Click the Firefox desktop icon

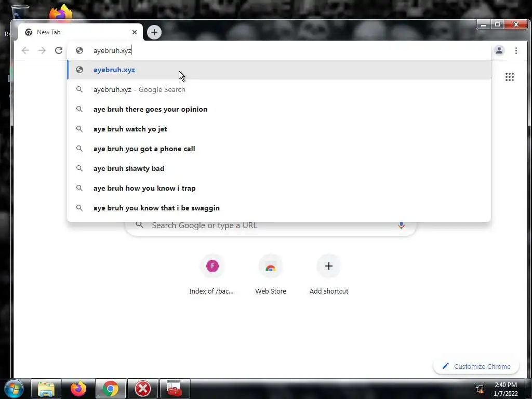tap(61, 12)
